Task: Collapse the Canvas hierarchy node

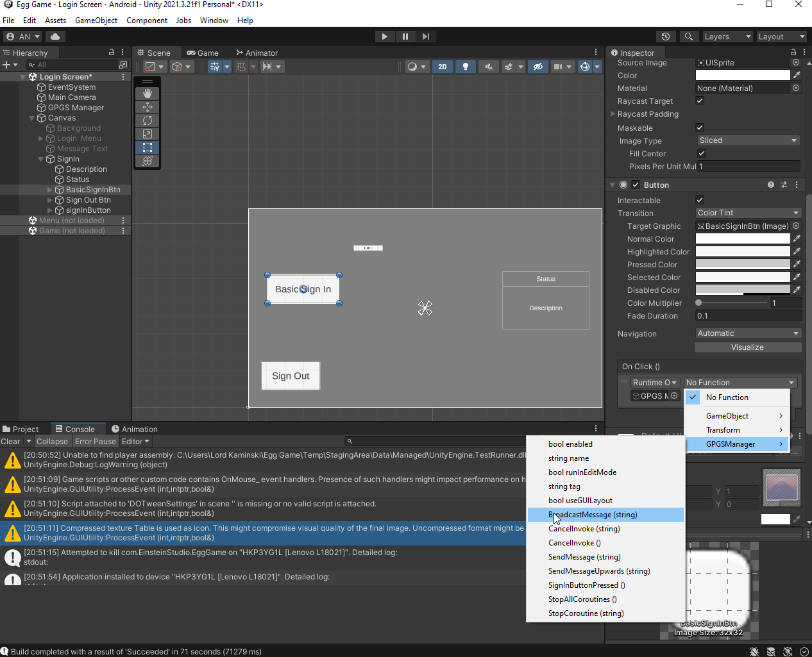Action: [x=32, y=118]
